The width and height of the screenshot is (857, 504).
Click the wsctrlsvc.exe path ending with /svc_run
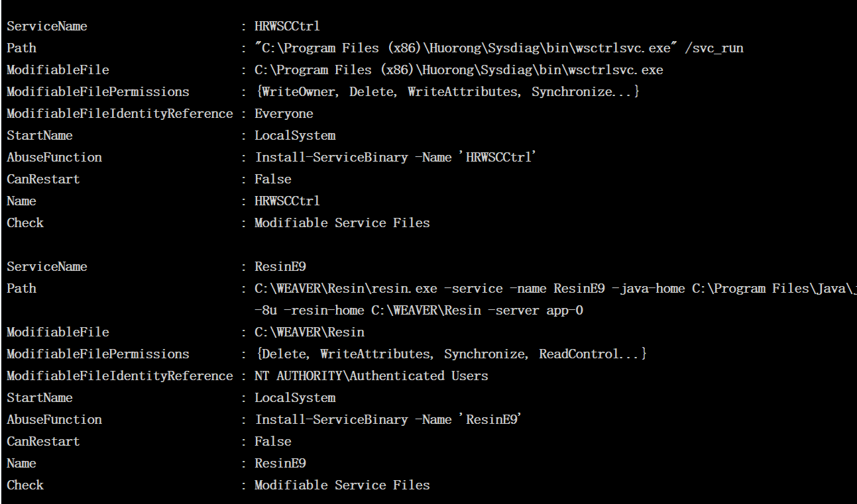pos(498,48)
